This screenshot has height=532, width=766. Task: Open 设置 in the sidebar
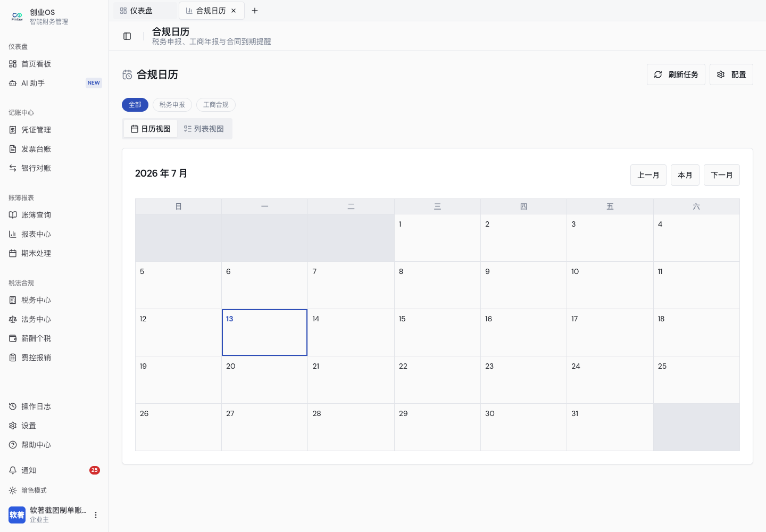pos(54,426)
